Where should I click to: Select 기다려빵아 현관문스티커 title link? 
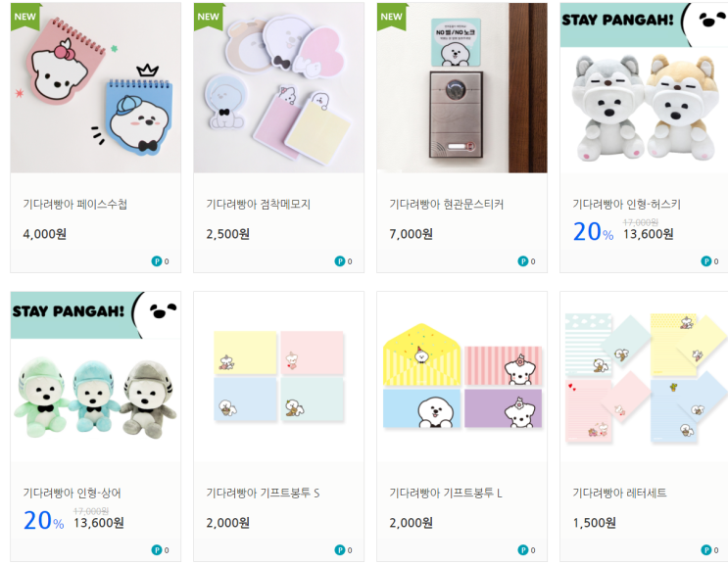tap(446, 204)
